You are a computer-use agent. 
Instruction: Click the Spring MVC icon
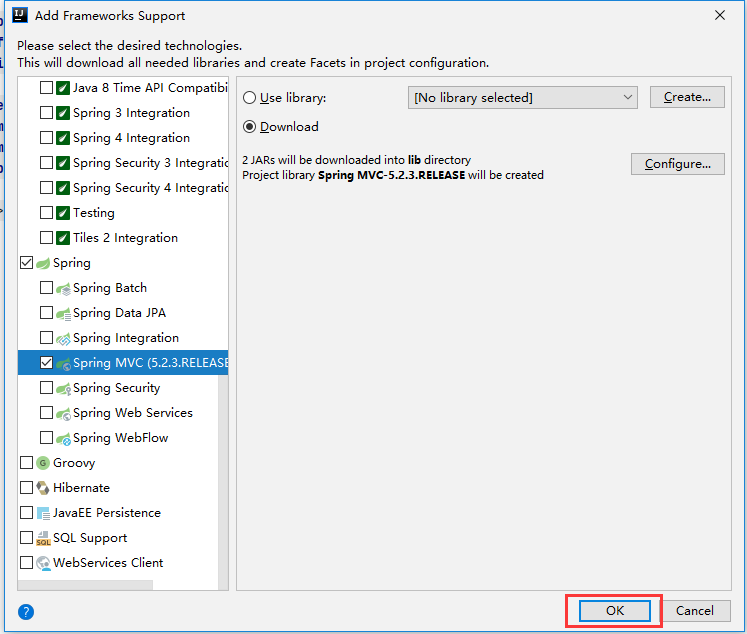pos(63,363)
